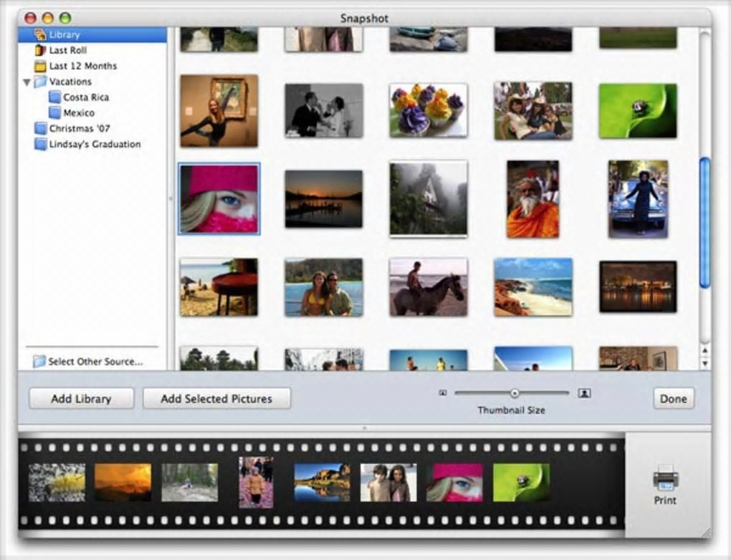Click the child in crowd filmstrip photo
The image size is (731, 560).
(x=256, y=482)
